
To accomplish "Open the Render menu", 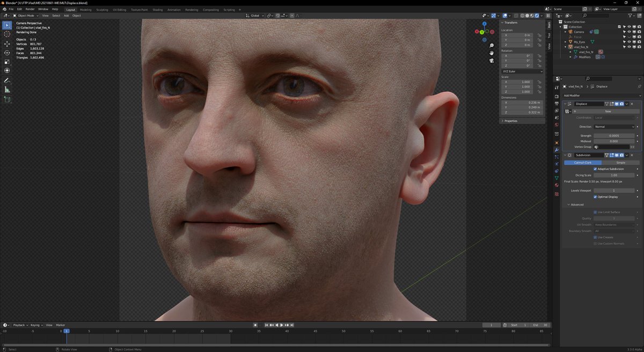I will pos(30,9).
